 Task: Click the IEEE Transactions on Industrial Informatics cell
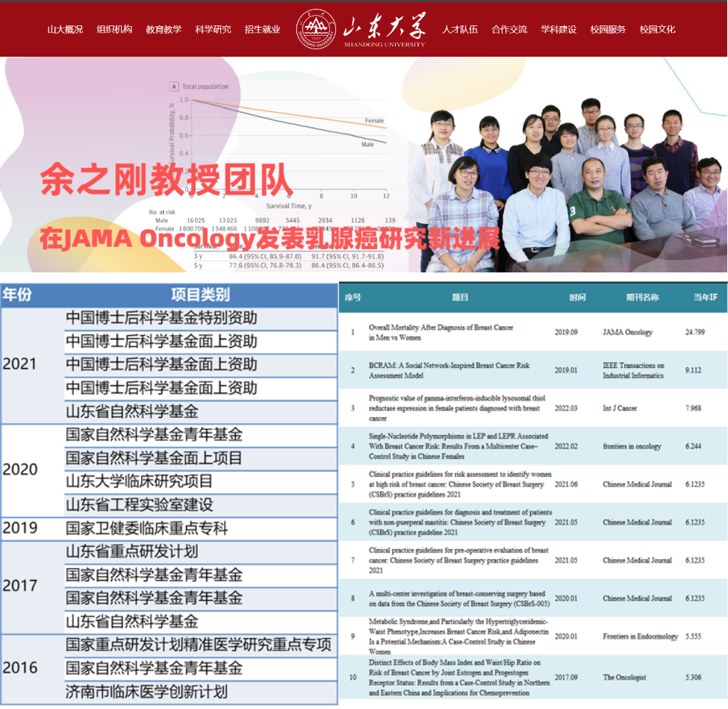[633, 370]
